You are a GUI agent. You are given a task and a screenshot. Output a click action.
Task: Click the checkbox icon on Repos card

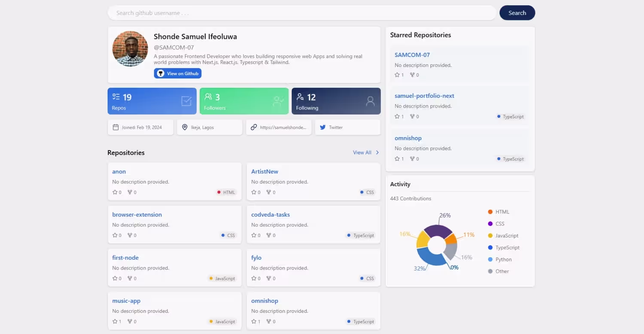(186, 101)
